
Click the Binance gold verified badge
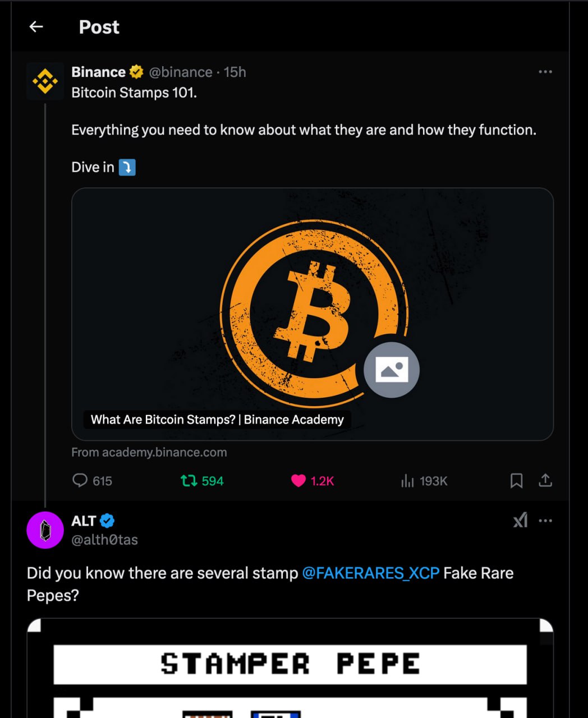(136, 72)
